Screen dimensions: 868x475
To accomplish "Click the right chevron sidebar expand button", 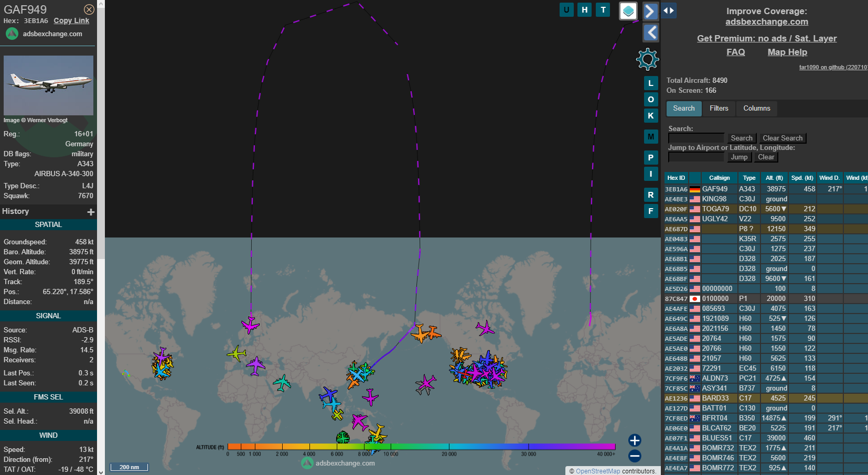I will pyautogui.click(x=650, y=10).
